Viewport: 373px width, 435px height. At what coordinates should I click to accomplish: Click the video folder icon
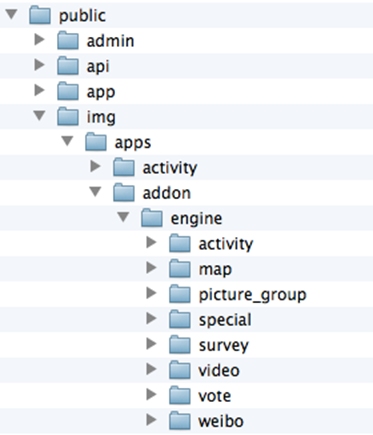tap(180, 370)
